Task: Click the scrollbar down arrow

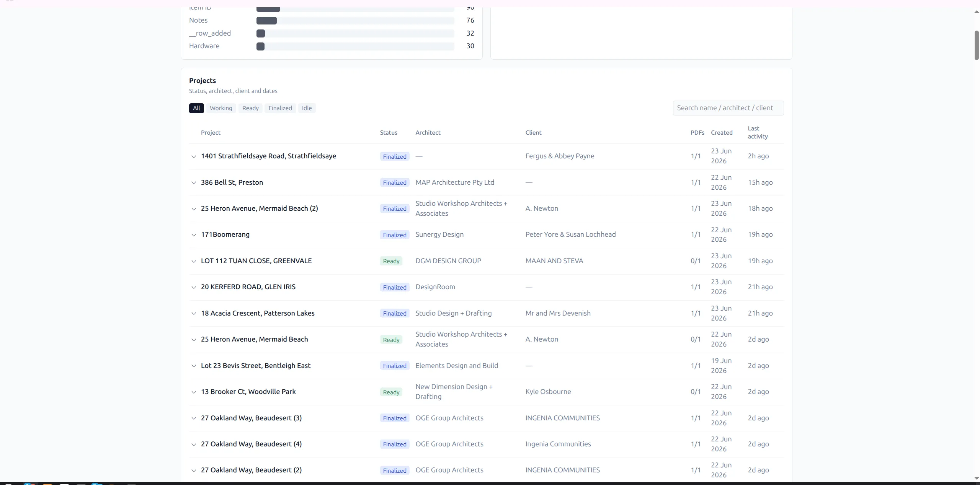Action: pyautogui.click(x=976, y=478)
